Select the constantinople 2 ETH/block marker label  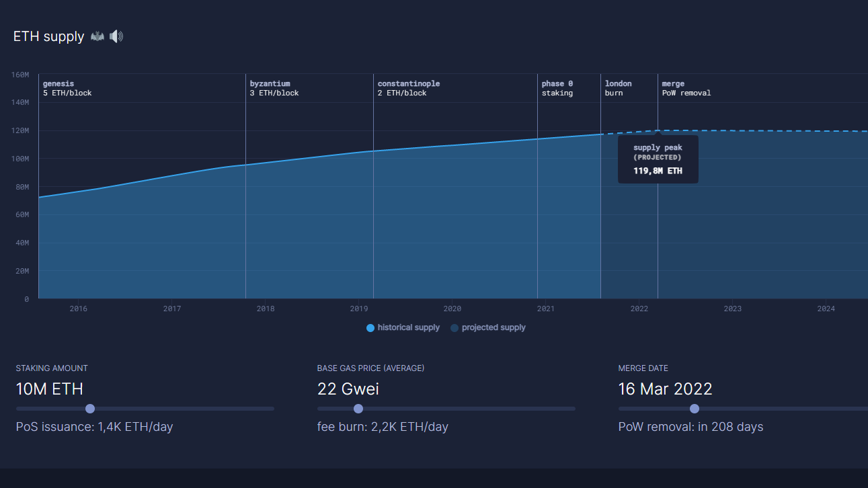click(409, 88)
